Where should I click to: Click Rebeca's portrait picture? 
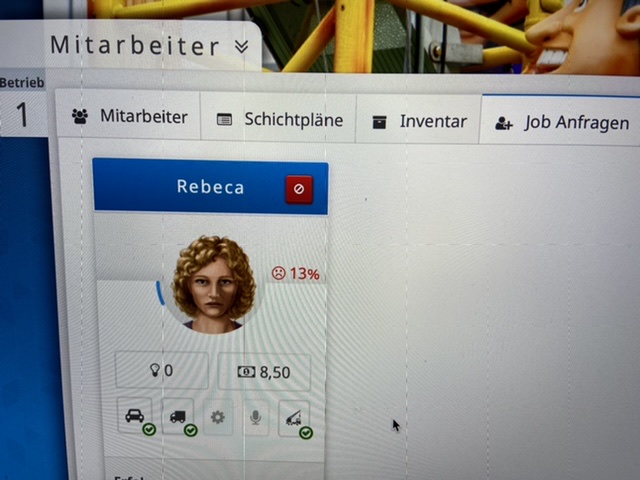[213, 284]
